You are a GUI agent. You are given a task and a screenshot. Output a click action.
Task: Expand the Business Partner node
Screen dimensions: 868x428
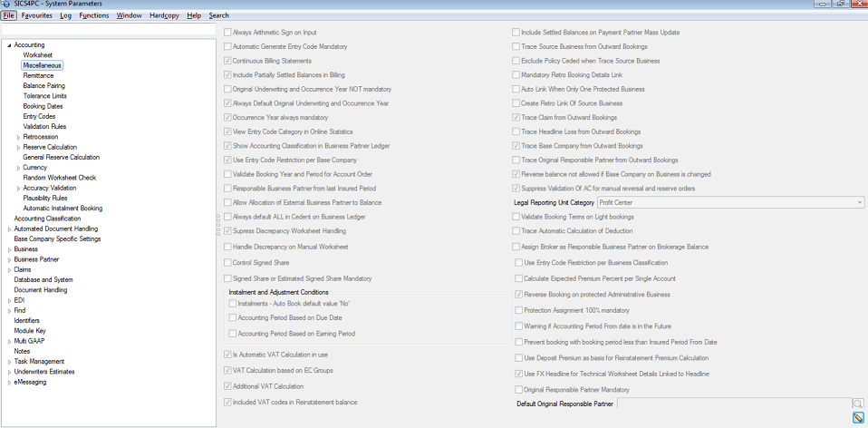(x=9, y=259)
